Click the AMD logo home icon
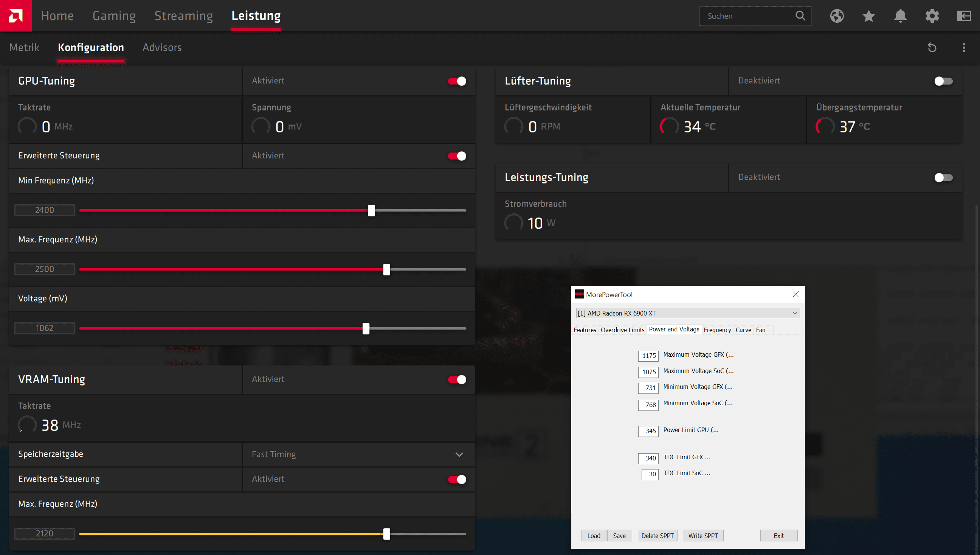The height and width of the screenshot is (555, 980). pyautogui.click(x=16, y=16)
